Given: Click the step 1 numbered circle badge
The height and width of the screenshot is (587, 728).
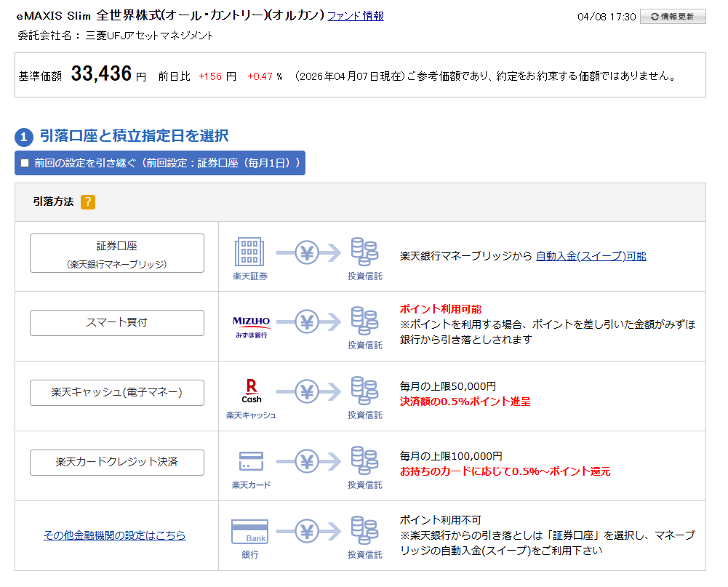Looking at the screenshot, I should point(24,137).
